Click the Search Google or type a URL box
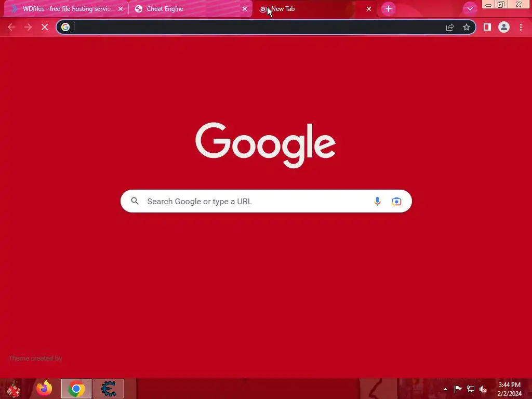The width and height of the screenshot is (532, 399). click(266, 201)
